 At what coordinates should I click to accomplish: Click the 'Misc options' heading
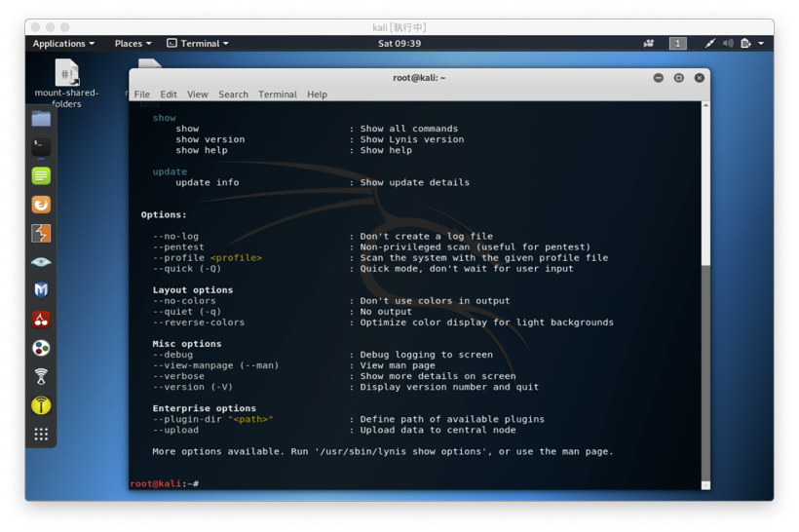tap(186, 344)
